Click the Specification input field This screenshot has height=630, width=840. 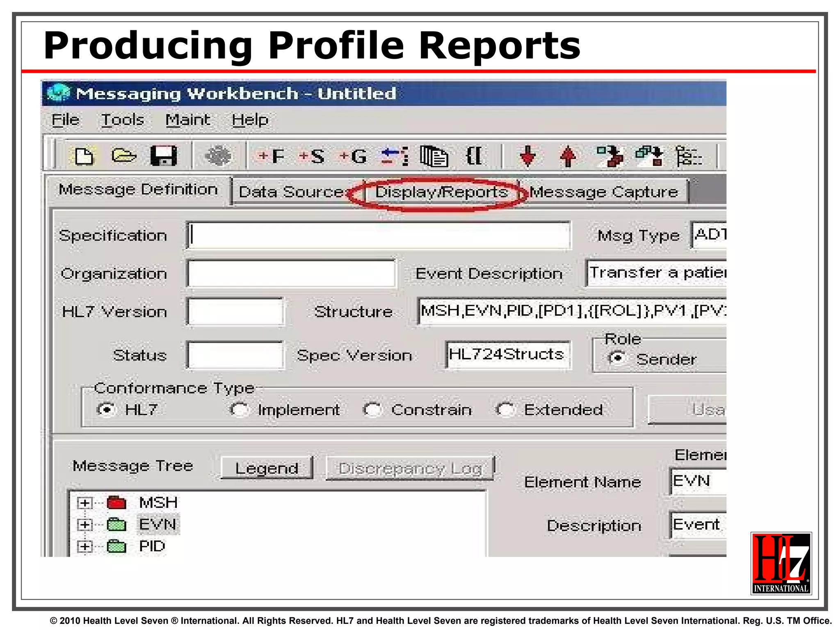pos(378,235)
